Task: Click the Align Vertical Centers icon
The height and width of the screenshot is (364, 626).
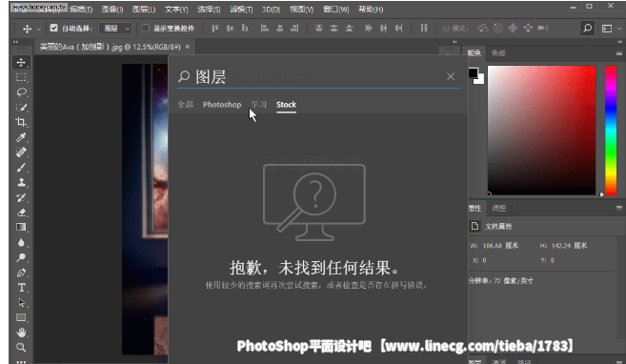Action: click(230, 28)
